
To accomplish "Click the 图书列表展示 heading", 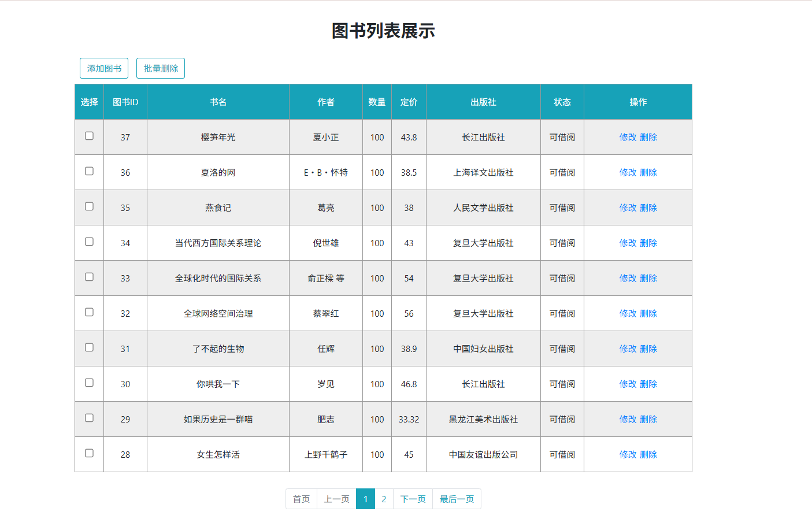I will 383,31.
